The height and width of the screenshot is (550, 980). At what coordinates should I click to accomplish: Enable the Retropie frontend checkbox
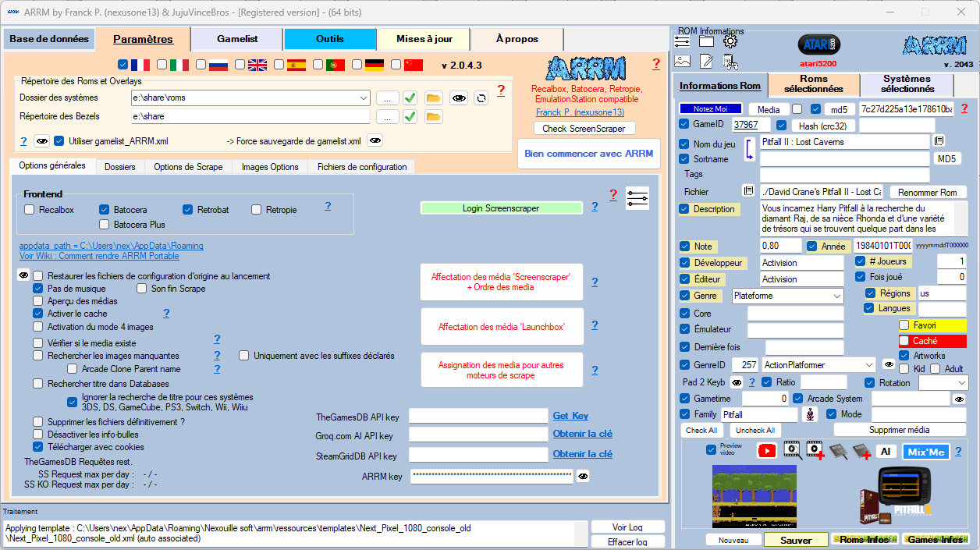click(257, 209)
